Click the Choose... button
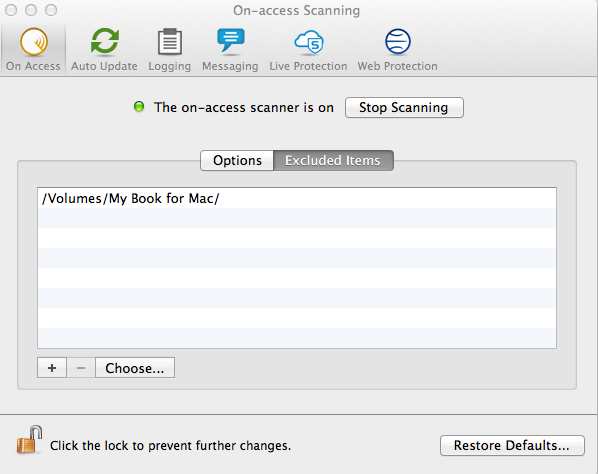 click(x=135, y=368)
